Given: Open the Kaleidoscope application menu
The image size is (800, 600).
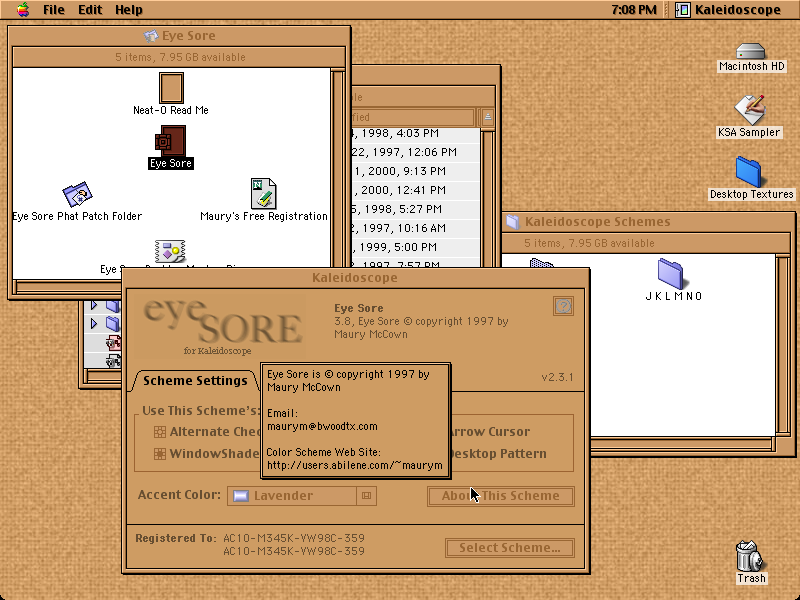Looking at the screenshot, I should coord(728,10).
